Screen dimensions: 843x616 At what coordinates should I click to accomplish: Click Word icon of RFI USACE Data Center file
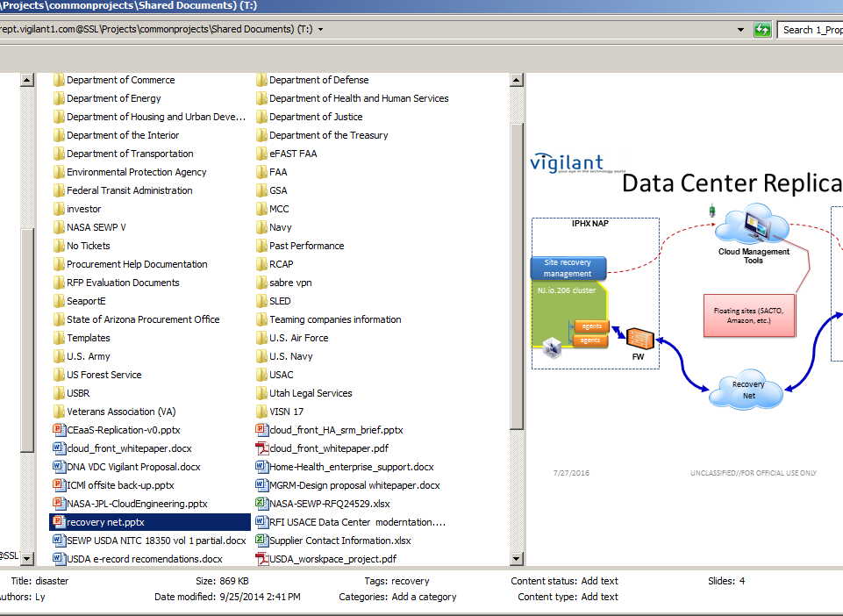pyautogui.click(x=261, y=522)
